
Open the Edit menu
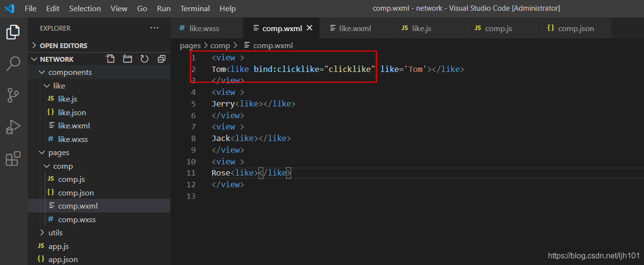click(x=53, y=8)
